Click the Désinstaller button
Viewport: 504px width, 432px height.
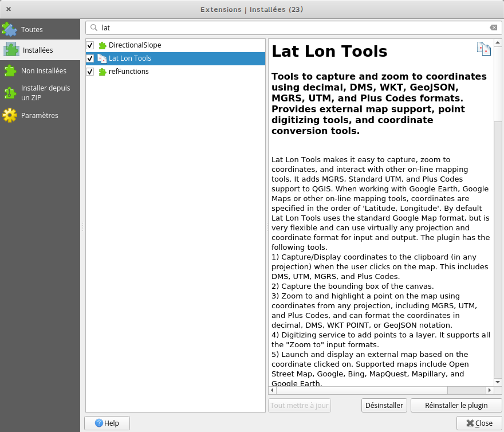(384, 405)
